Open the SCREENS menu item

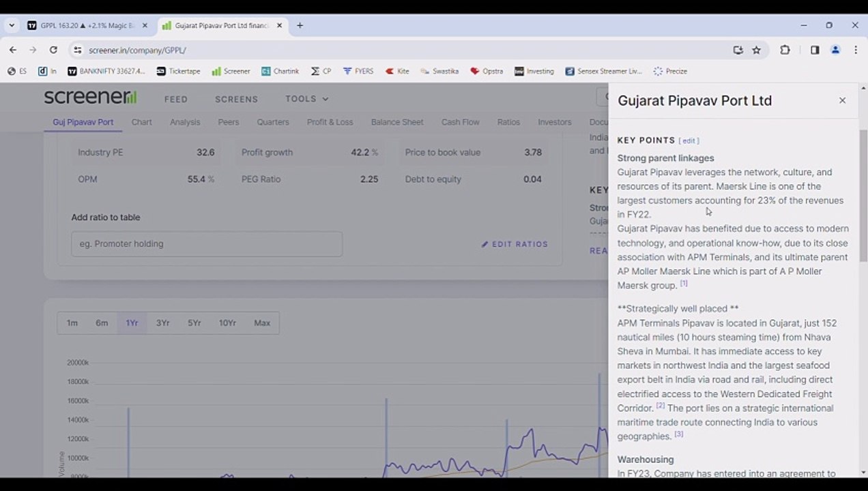pos(236,99)
